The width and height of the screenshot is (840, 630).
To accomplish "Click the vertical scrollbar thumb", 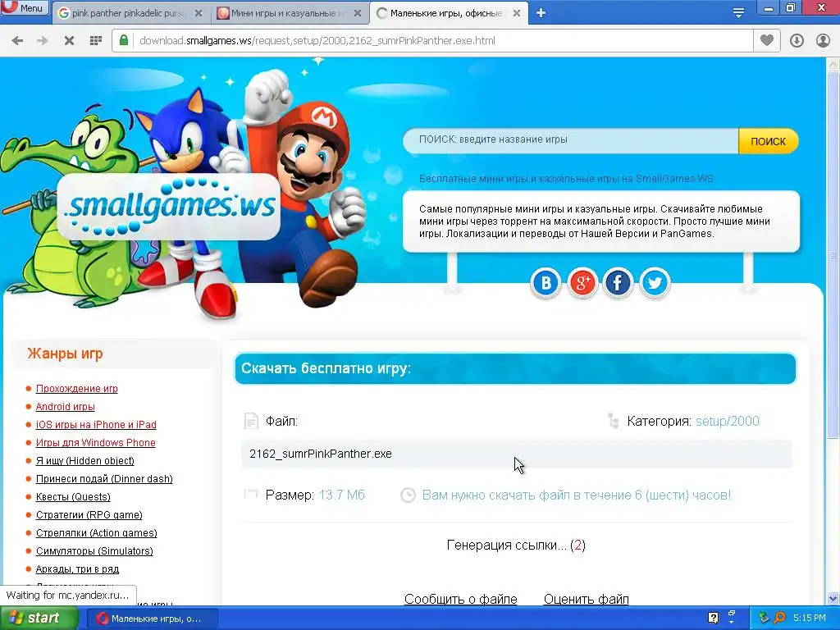I will [x=833, y=254].
